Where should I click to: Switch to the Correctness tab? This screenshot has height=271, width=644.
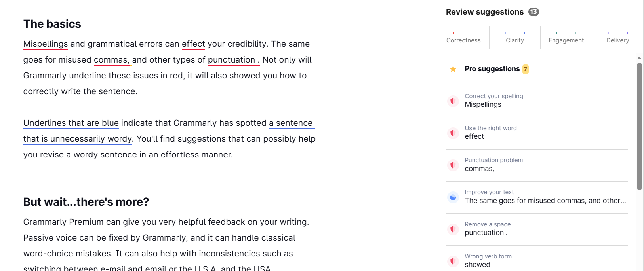point(463,38)
